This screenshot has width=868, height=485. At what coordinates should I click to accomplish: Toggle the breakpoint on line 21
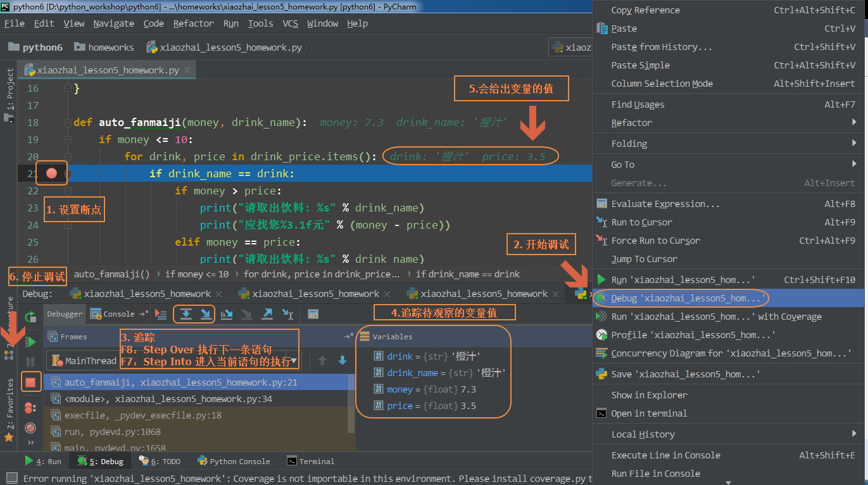point(52,173)
